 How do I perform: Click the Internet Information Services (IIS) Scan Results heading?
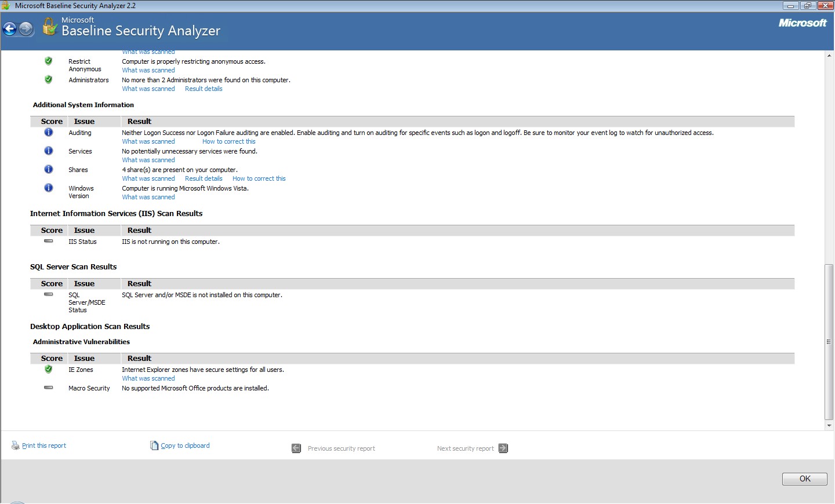tap(117, 213)
